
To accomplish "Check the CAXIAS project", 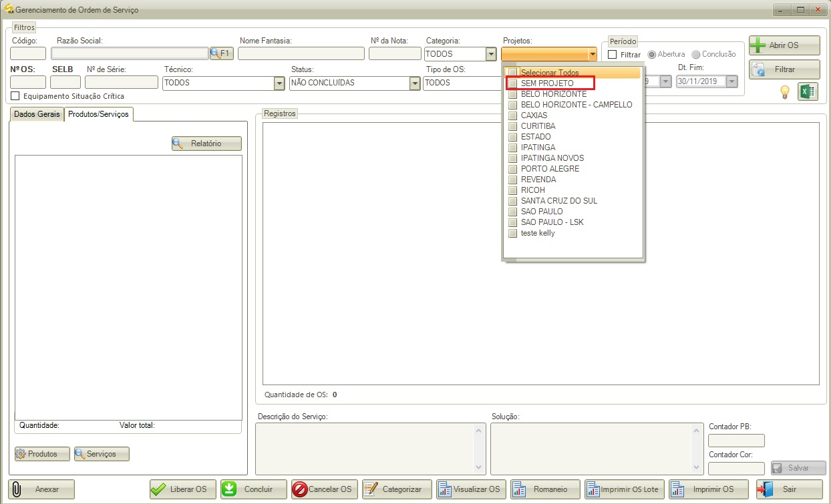I will 512,115.
